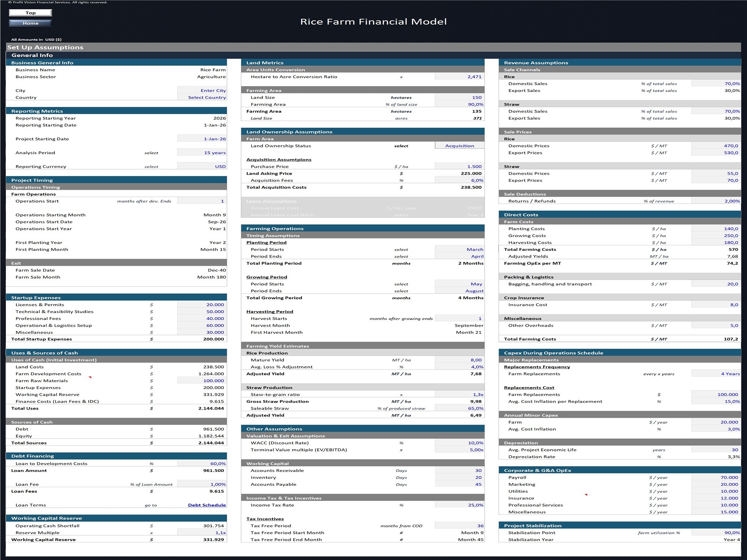Viewport: 747px width, 560px height.
Task: Click the Home navigation button
Action: click(x=30, y=23)
